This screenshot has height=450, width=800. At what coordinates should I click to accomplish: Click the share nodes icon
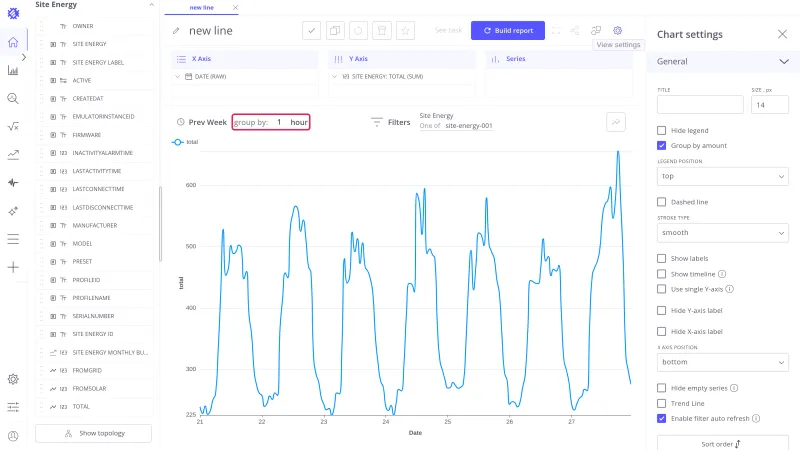tap(575, 31)
